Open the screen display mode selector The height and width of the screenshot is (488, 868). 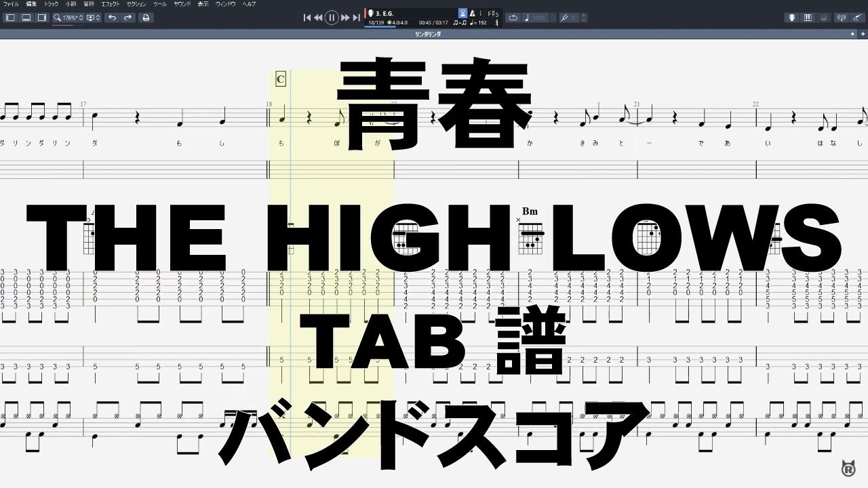[x=94, y=18]
